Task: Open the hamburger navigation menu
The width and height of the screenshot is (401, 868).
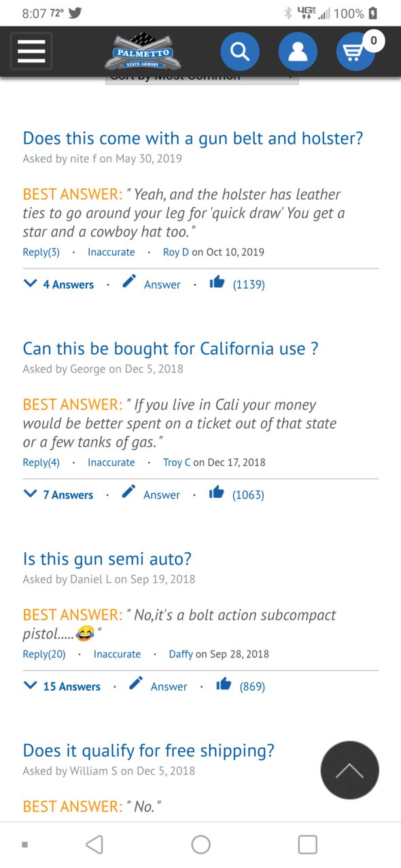Action: pos(31,51)
